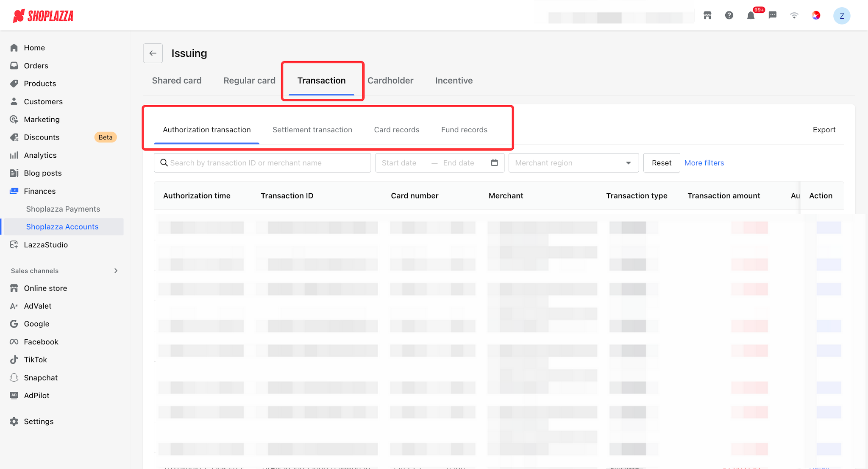Image resolution: width=868 pixels, height=469 pixels.
Task: Open the Fund records sub-tab
Action: [x=464, y=130]
